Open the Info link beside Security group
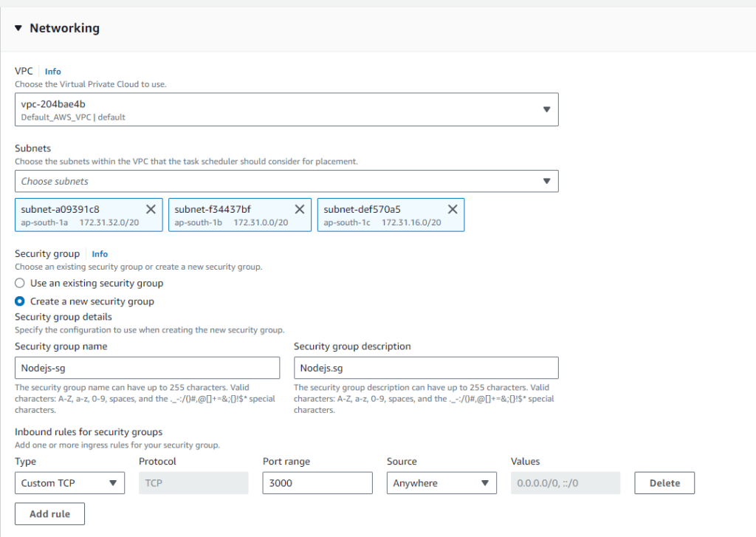This screenshot has width=756, height=537. (100, 253)
